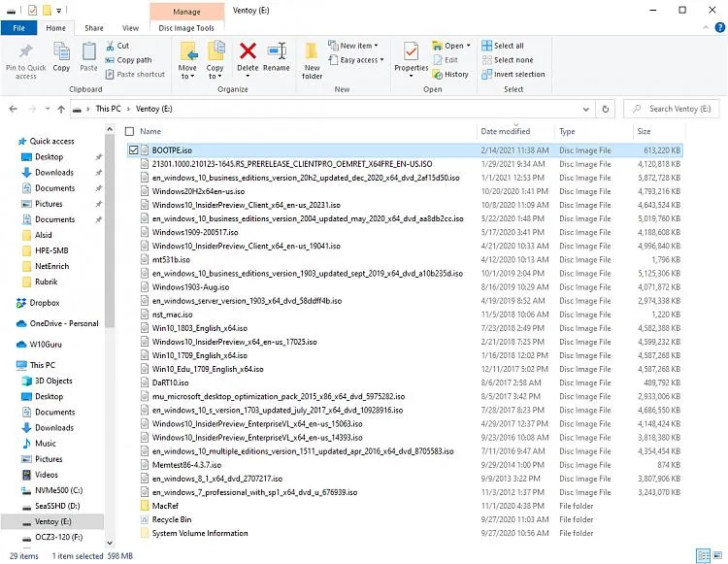Click the navigation pane scrollbar
The width and height of the screenshot is (728, 564).
[x=110, y=232]
